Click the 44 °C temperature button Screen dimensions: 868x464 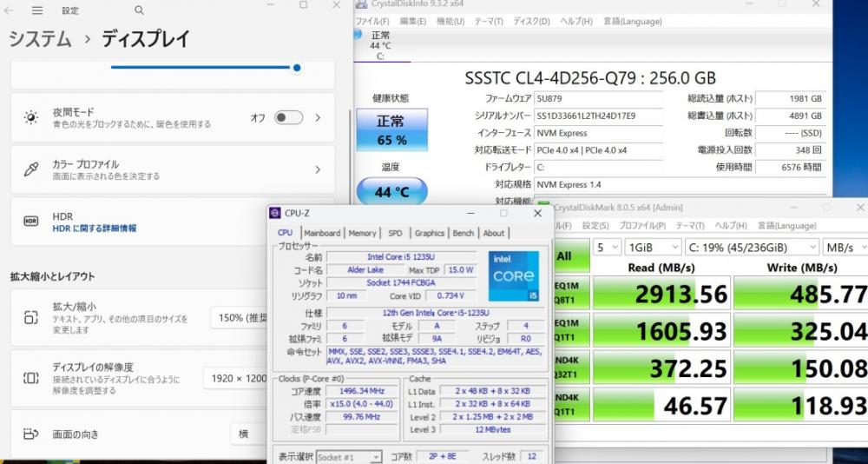pos(391,192)
